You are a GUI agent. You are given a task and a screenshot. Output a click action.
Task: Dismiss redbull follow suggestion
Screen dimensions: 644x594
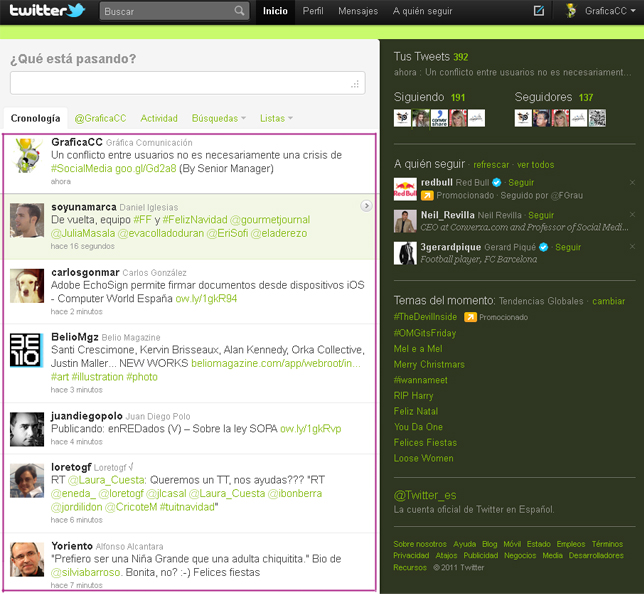point(632,182)
